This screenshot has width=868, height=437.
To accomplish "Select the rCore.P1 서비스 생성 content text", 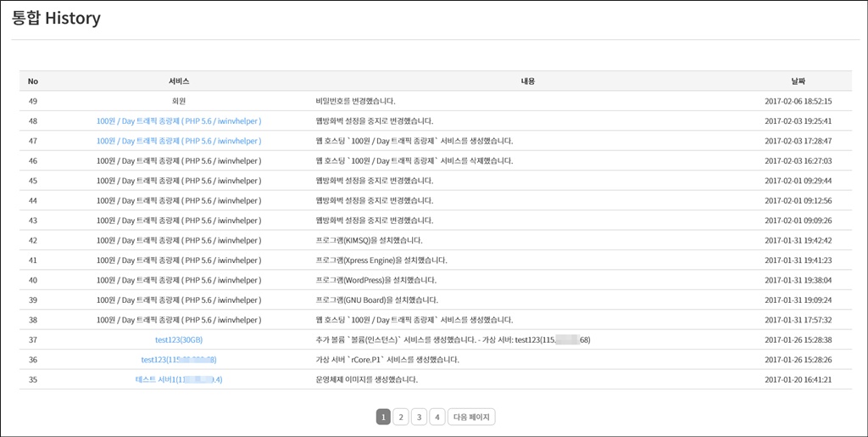I will pos(387,360).
